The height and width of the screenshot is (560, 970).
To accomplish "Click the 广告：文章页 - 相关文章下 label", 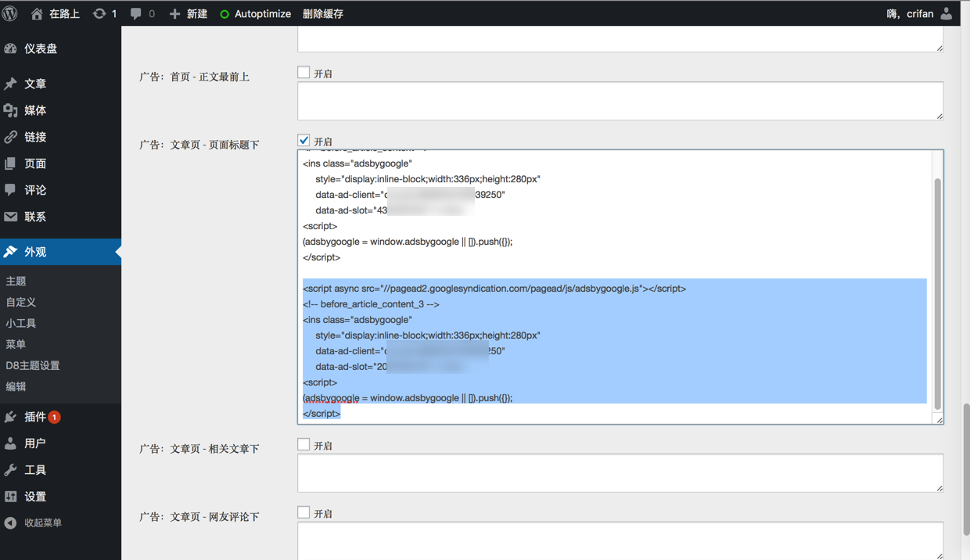I will [x=199, y=449].
